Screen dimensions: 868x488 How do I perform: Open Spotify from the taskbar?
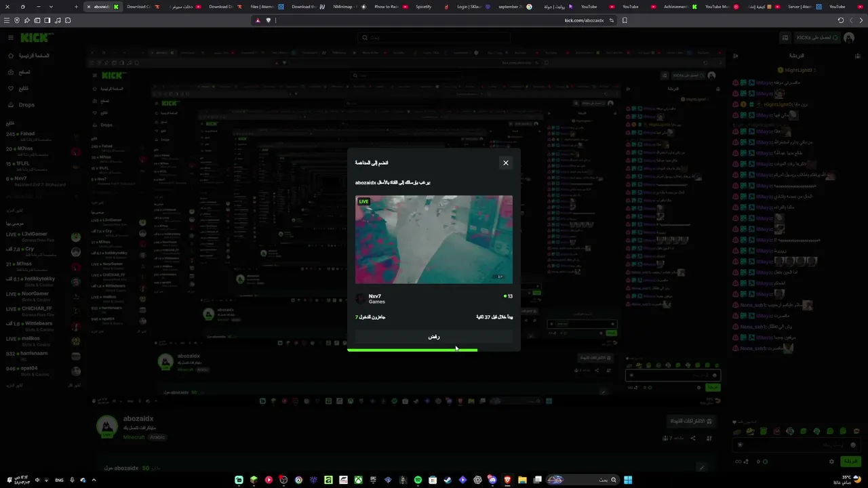click(x=418, y=480)
